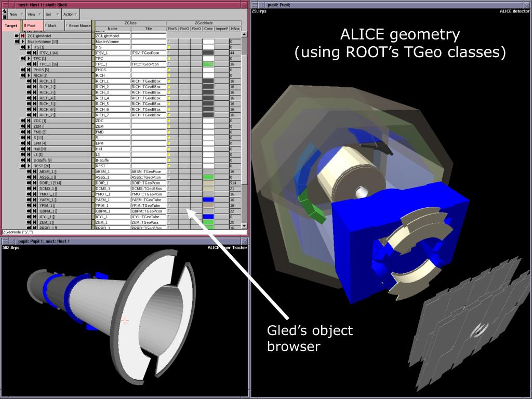Open the New menu

pyautogui.click(x=16, y=14)
